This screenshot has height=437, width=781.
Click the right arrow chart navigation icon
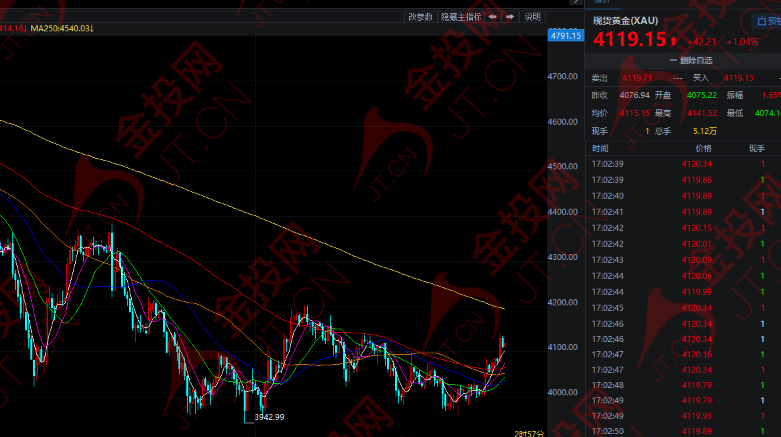tap(510, 17)
